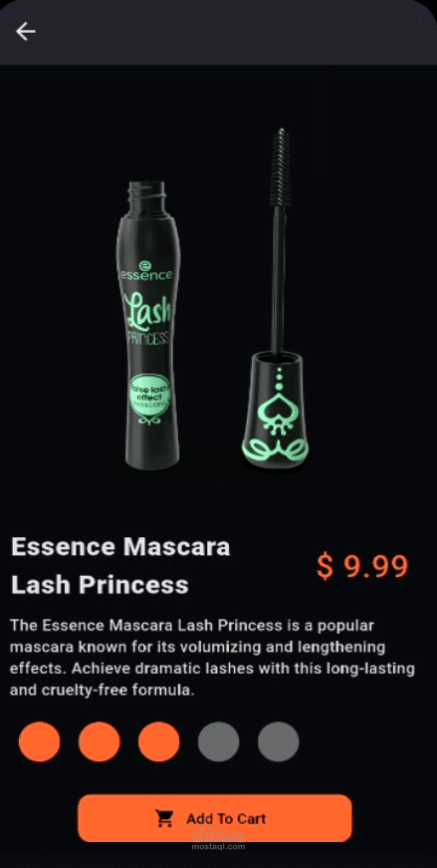Viewport: 437px width, 868px height.
Task: Select the last gray circle
Action: pyautogui.click(x=279, y=741)
